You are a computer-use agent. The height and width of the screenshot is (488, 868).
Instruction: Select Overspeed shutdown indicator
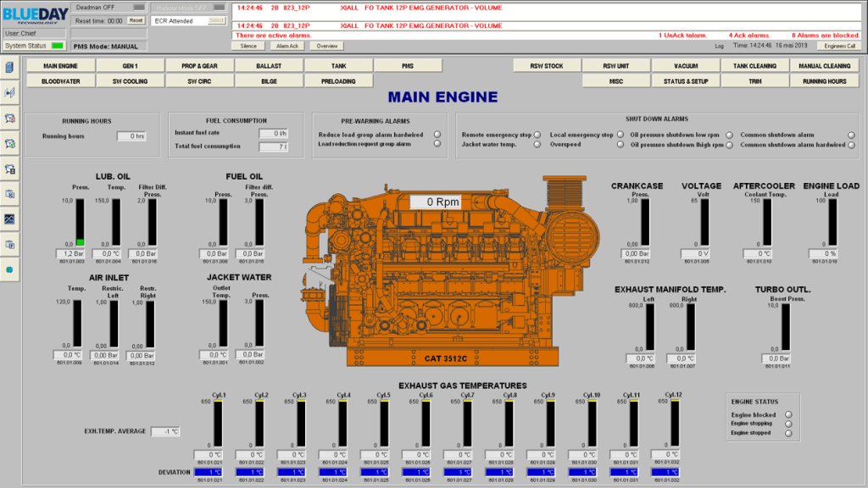coord(620,144)
